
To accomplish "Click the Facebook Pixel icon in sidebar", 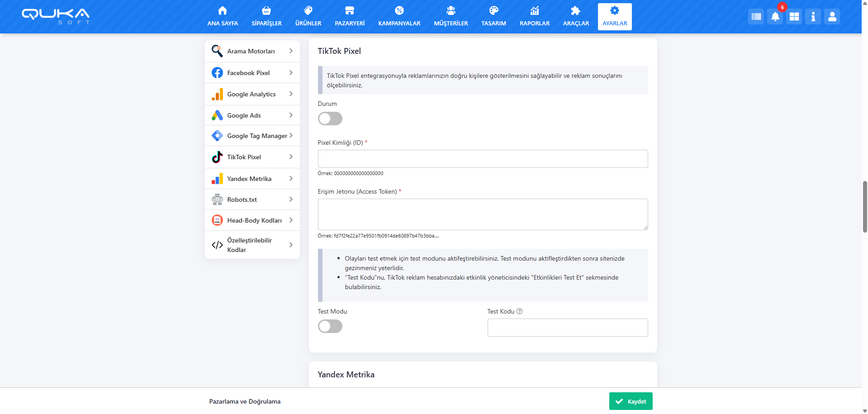I will (217, 73).
